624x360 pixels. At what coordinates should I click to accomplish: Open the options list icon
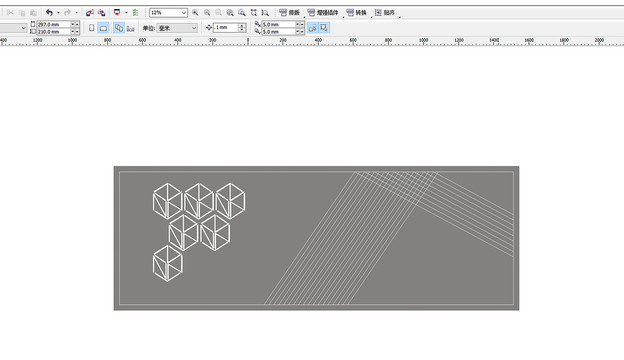[x=135, y=13]
